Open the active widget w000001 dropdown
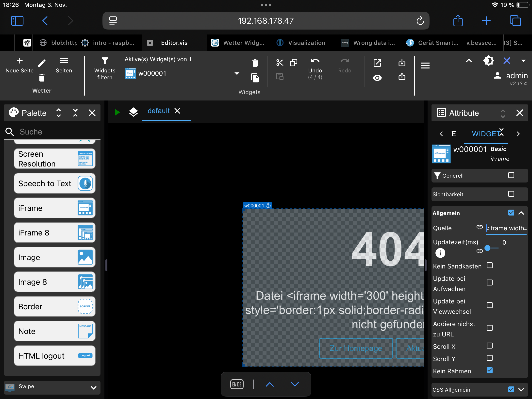This screenshot has width=532, height=399. tap(237, 73)
